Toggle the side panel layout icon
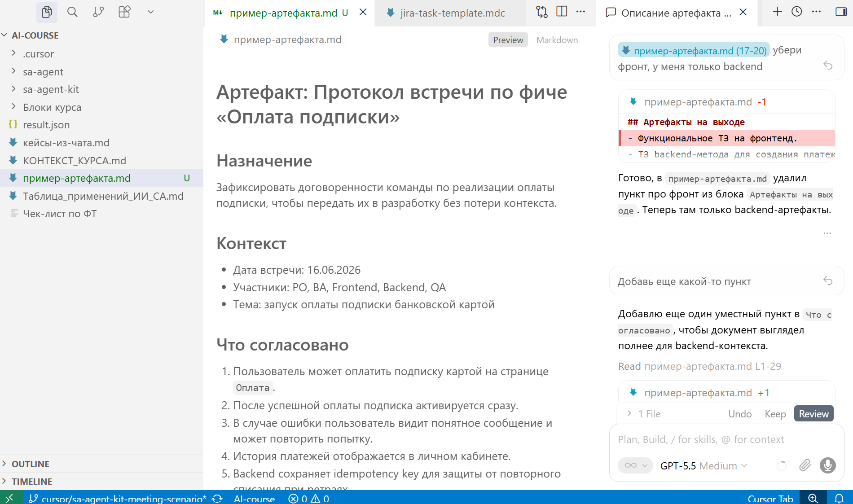The image size is (853, 504). click(841, 12)
